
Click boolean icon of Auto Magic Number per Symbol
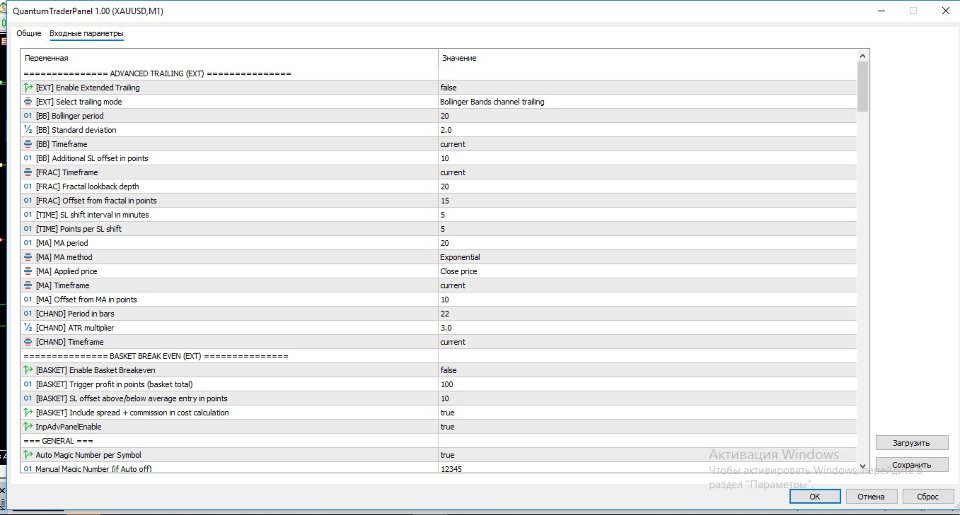pos(28,455)
